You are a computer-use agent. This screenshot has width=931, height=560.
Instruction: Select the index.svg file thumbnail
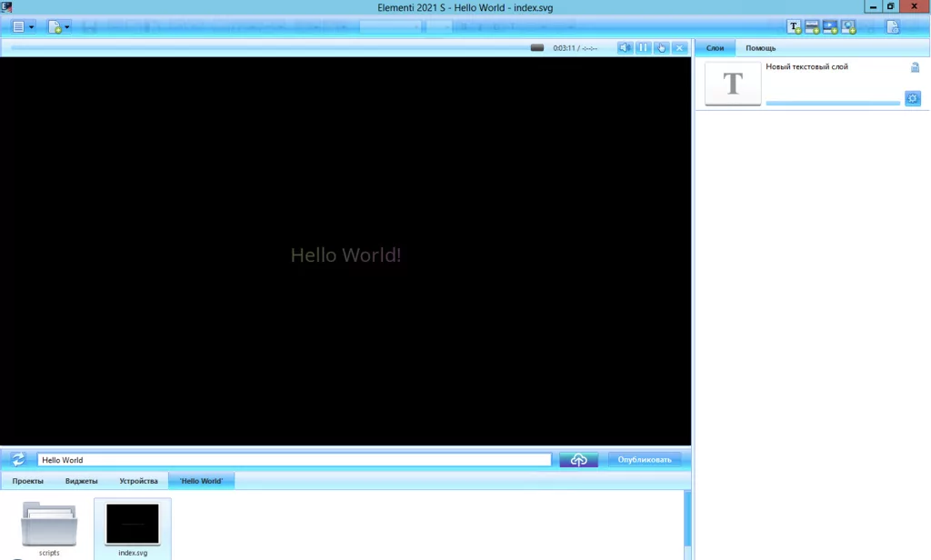pyautogui.click(x=133, y=525)
